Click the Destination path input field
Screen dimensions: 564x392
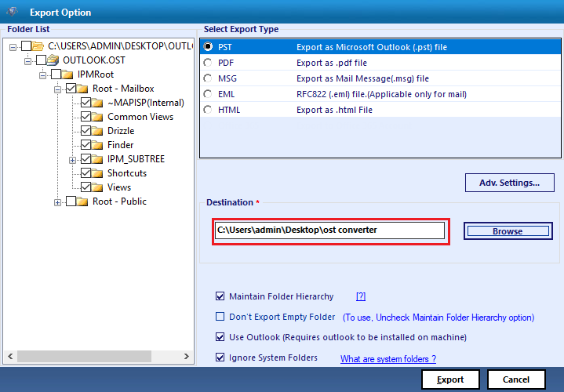coord(329,230)
